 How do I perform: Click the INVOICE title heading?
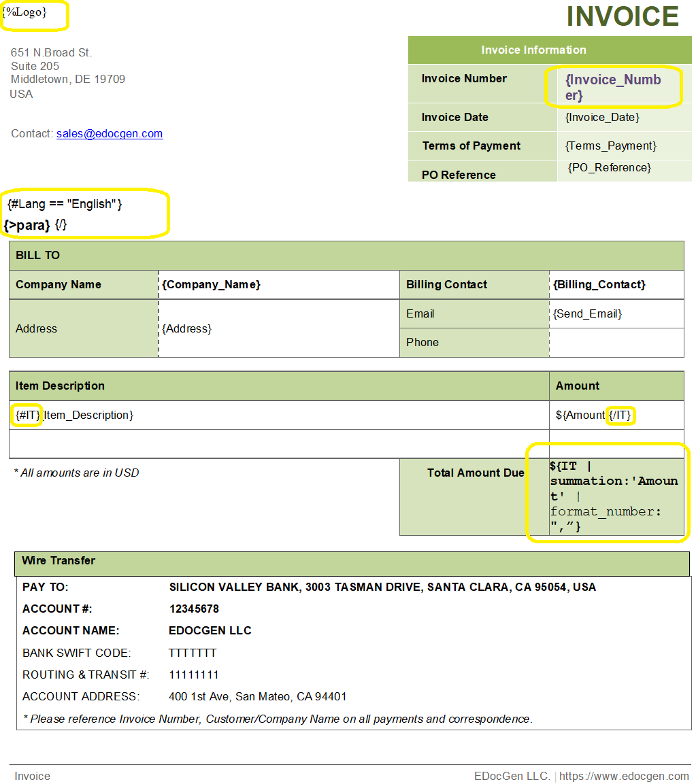point(622,17)
